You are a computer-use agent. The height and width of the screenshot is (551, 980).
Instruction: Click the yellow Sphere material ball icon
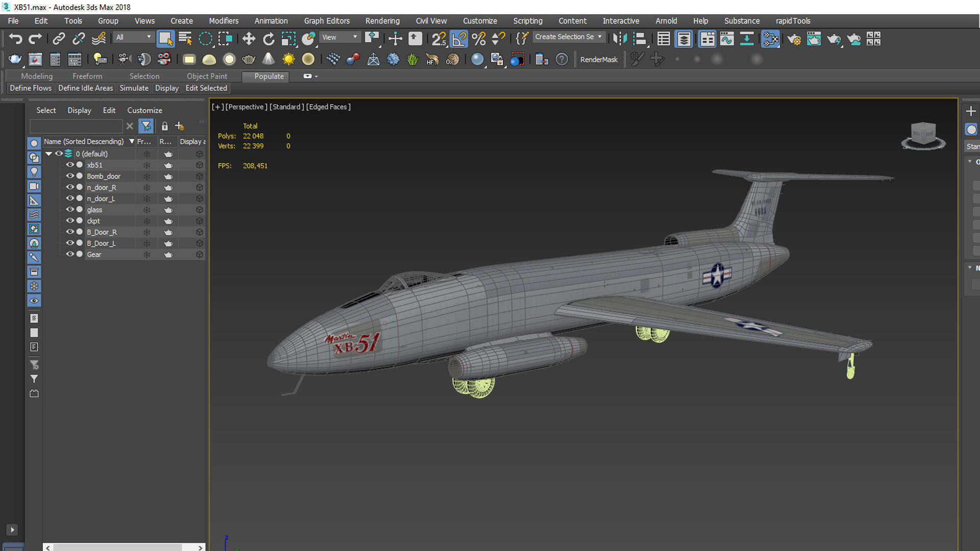pyautogui.click(x=308, y=59)
